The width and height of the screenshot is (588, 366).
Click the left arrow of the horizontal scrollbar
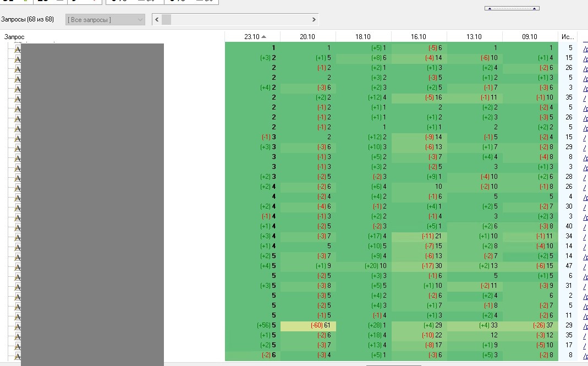point(157,19)
